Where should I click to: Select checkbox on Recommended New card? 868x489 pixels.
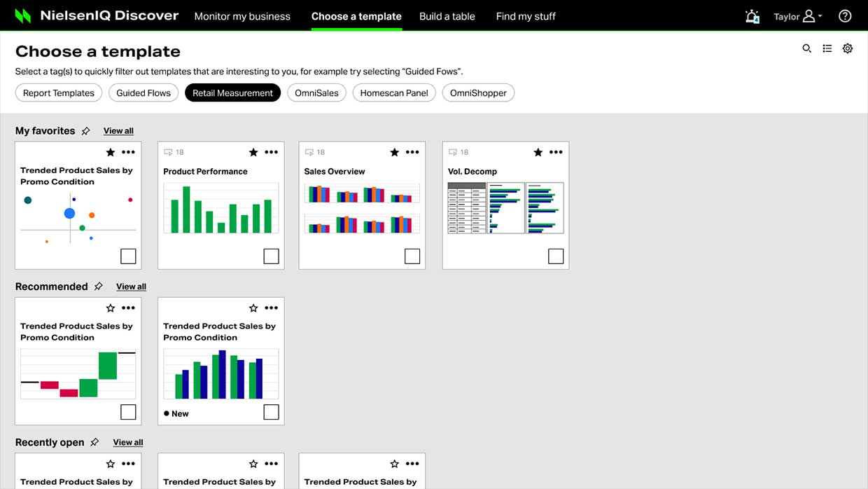[x=271, y=412]
